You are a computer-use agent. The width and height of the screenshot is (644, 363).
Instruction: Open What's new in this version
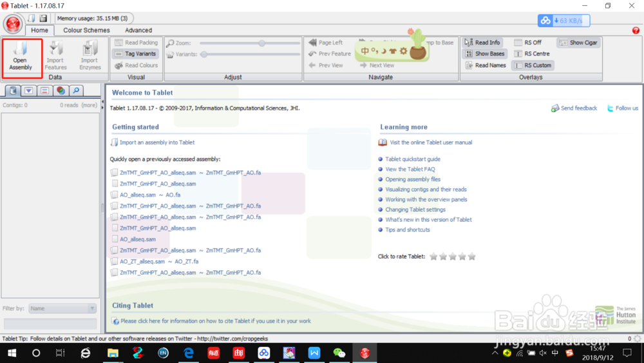(x=428, y=219)
